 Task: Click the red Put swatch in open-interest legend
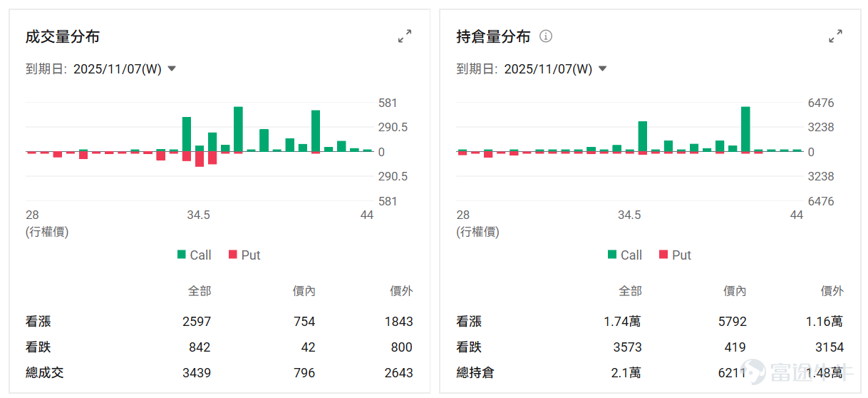coord(663,255)
